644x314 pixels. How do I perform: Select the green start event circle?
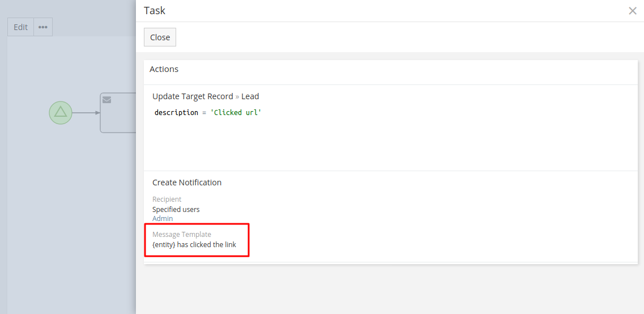tap(61, 113)
